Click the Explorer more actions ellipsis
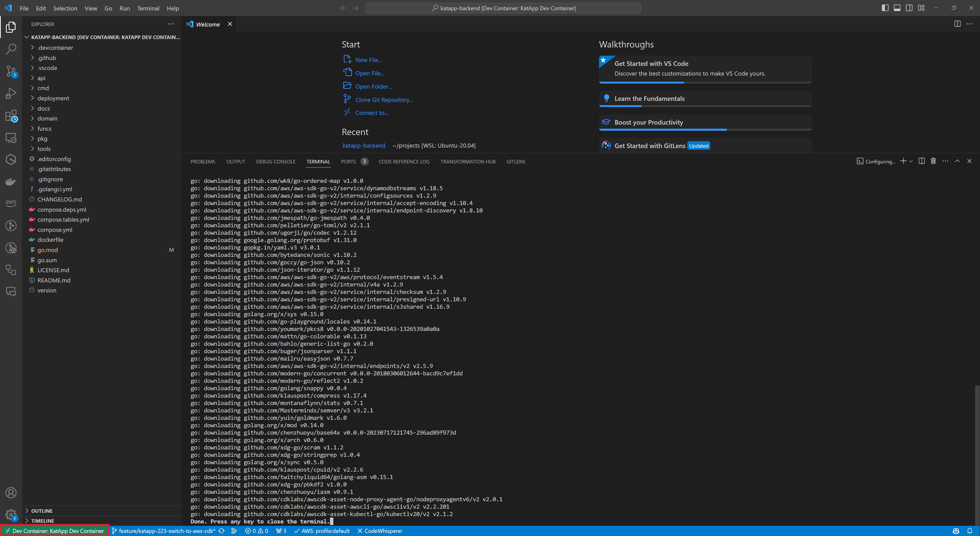 (171, 24)
